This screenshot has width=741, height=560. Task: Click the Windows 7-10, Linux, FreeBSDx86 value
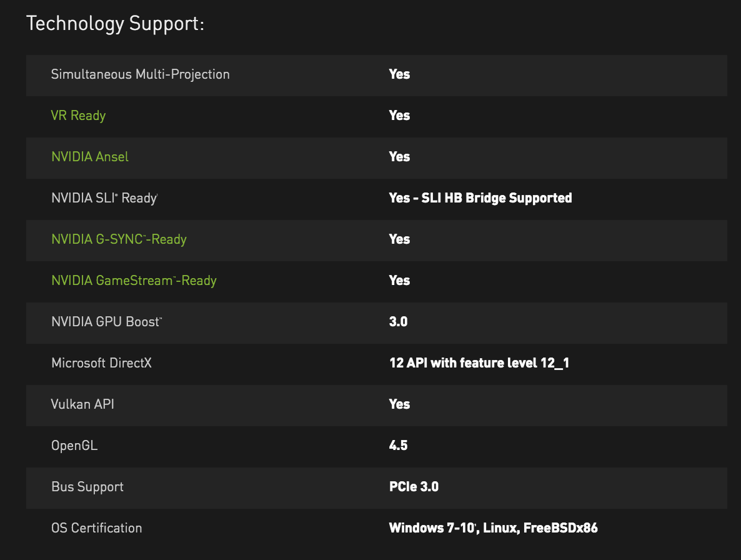coord(493,528)
